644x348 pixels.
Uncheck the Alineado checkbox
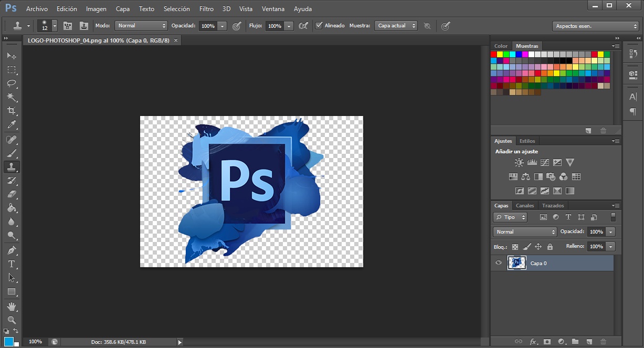click(x=319, y=25)
